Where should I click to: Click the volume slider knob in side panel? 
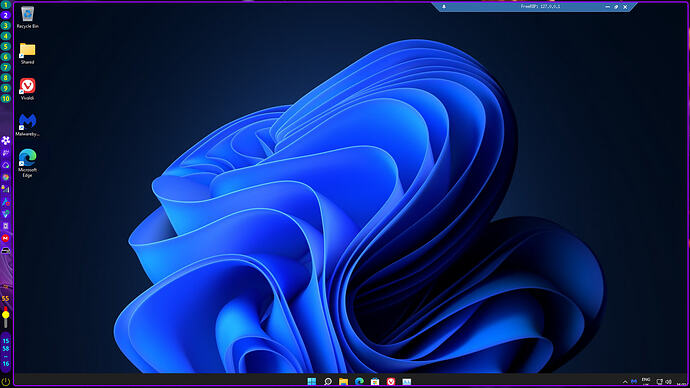click(x=6, y=315)
